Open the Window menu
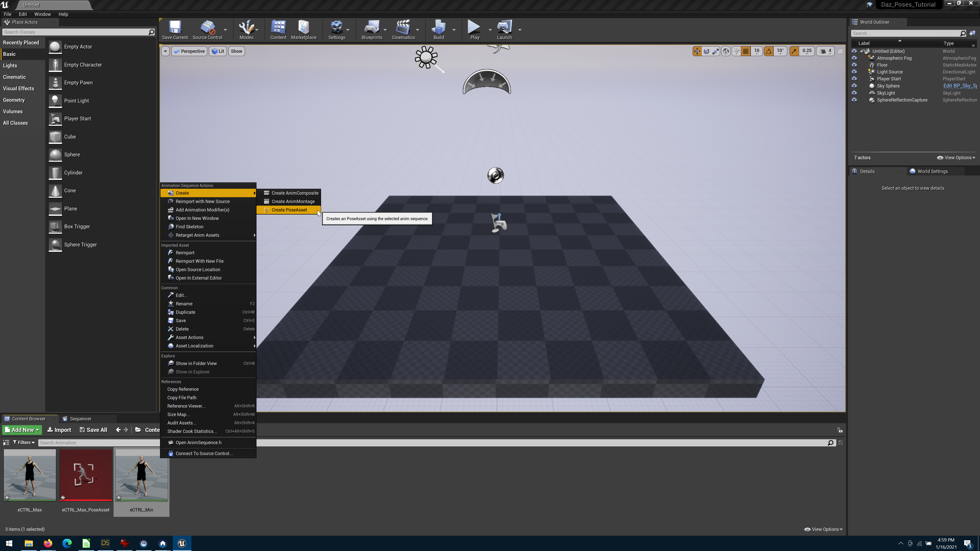The image size is (980, 551). (x=42, y=14)
